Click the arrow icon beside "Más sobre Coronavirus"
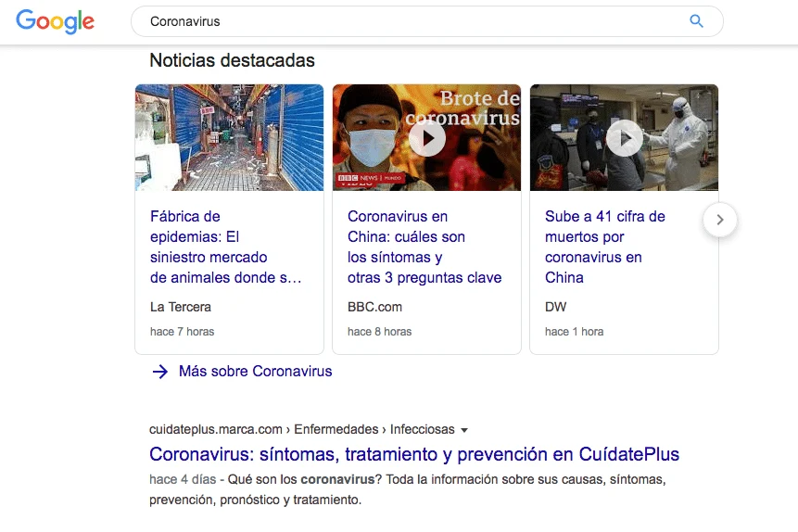Screen dimensions: 798x532 159,372
